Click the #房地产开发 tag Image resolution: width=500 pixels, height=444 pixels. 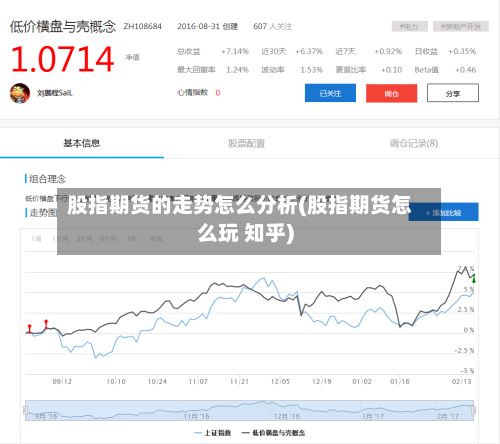coord(461,26)
